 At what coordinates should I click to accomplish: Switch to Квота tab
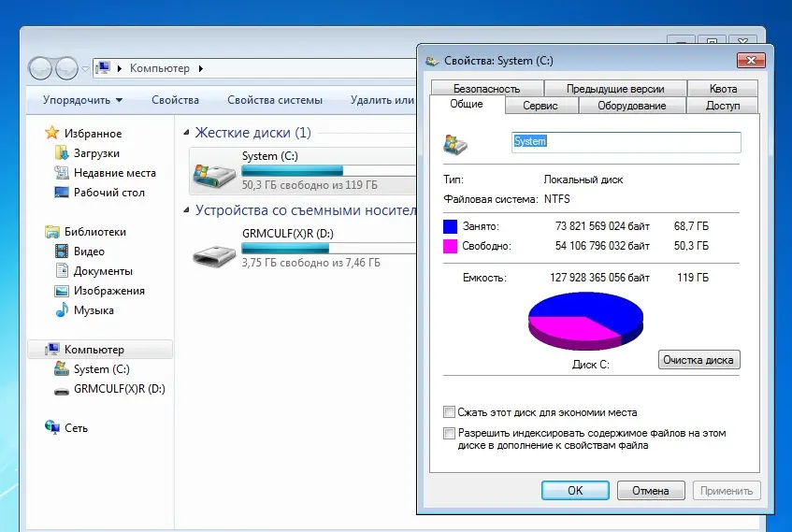[x=723, y=89]
